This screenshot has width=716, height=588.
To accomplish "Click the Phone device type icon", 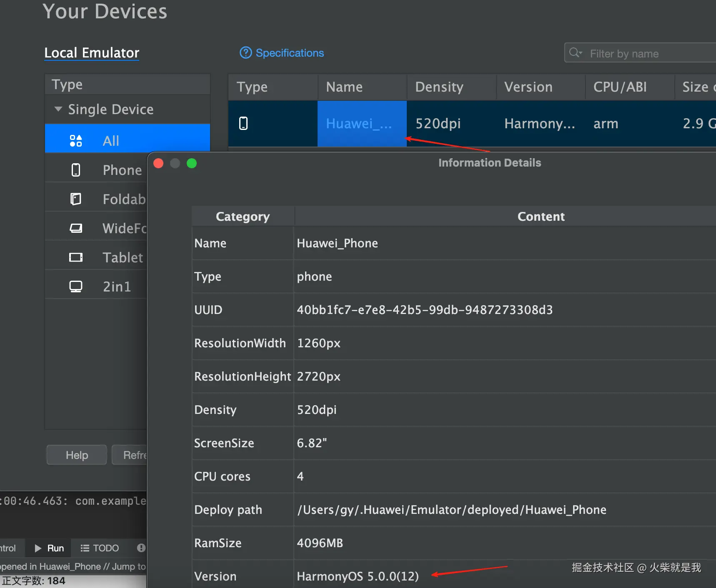I will (76, 170).
